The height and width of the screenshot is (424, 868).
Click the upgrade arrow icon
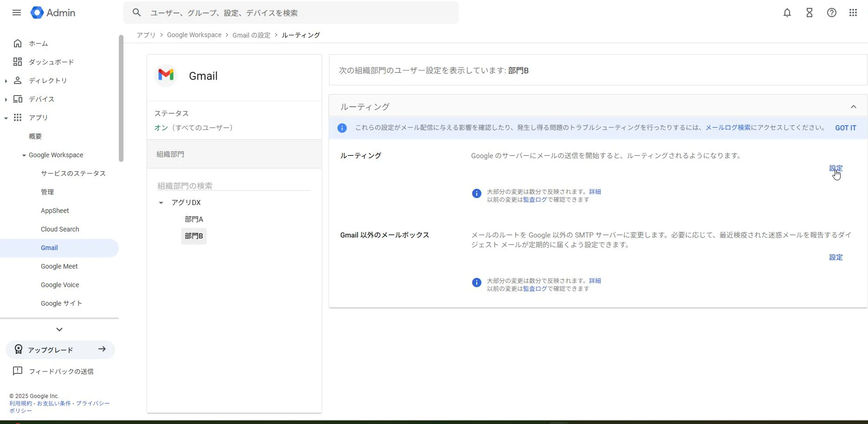click(102, 349)
